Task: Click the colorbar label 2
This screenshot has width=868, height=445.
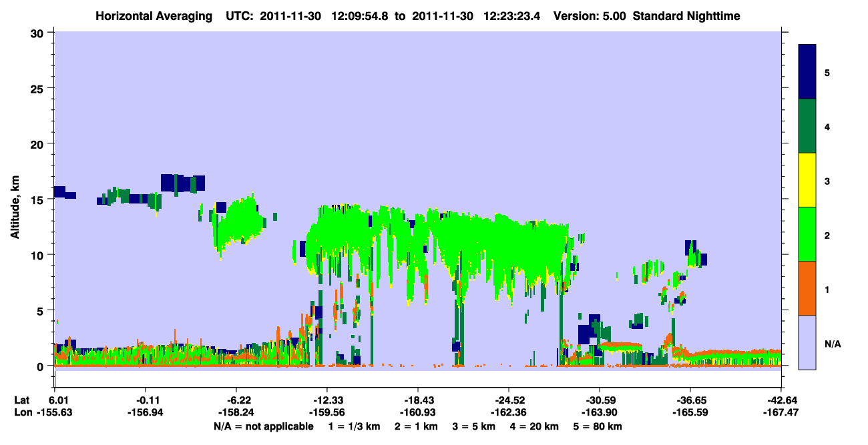Action: coord(827,235)
